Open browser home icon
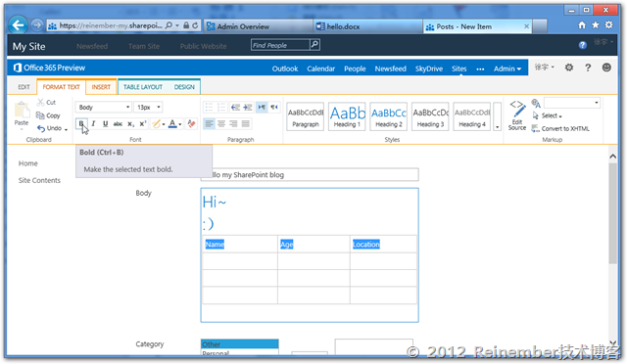627x364 pixels. pos(582,25)
